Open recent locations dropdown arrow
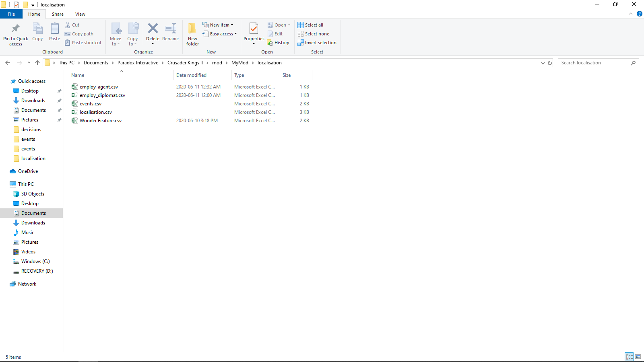The image size is (644, 362). coord(29,63)
